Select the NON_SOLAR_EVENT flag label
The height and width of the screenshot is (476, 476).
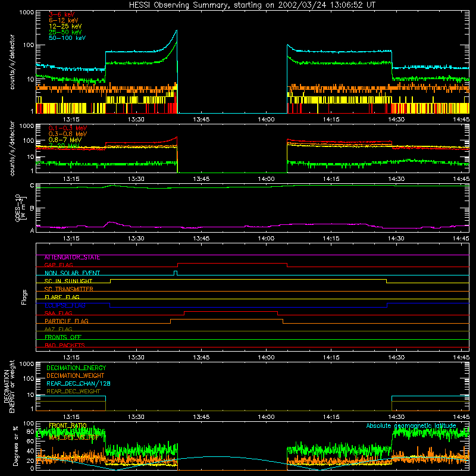[72, 273]
